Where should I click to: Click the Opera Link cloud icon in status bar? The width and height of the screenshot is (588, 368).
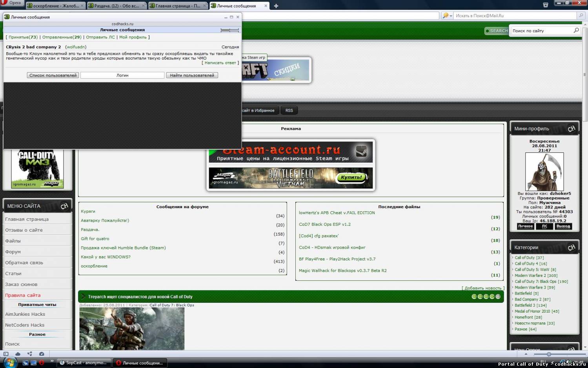point(18,354)
